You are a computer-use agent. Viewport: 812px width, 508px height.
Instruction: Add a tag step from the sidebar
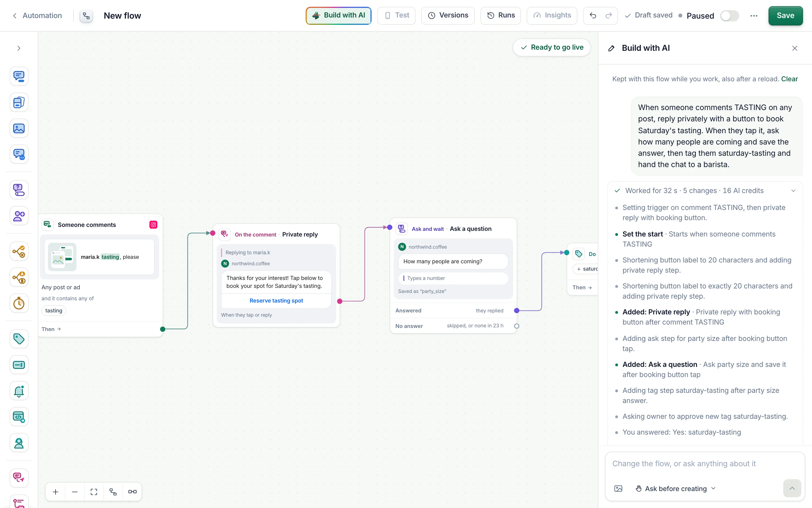[x=19, y=339]
